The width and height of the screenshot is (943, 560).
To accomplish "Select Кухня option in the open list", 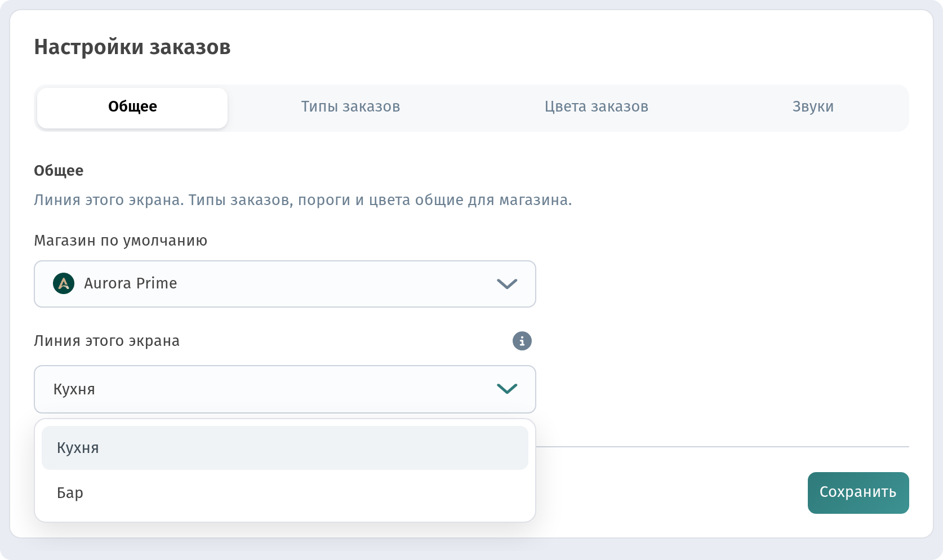I will tap(285, 448).
